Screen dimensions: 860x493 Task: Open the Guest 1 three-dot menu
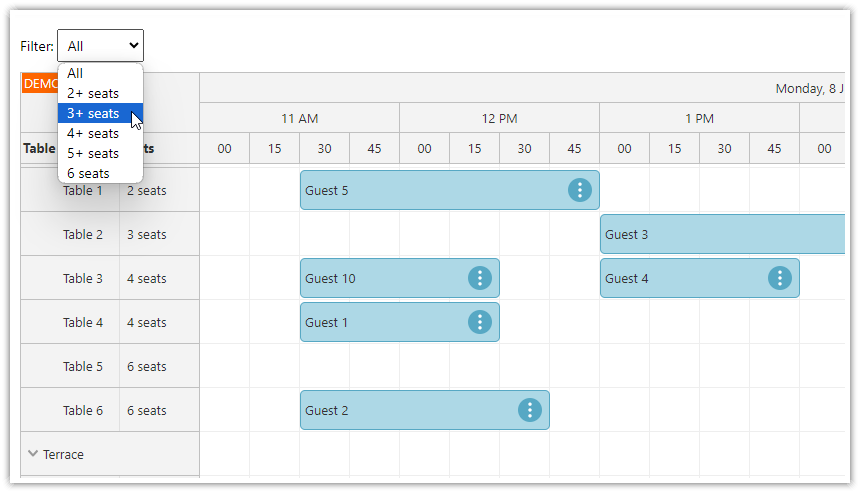(x=480, y=322)
